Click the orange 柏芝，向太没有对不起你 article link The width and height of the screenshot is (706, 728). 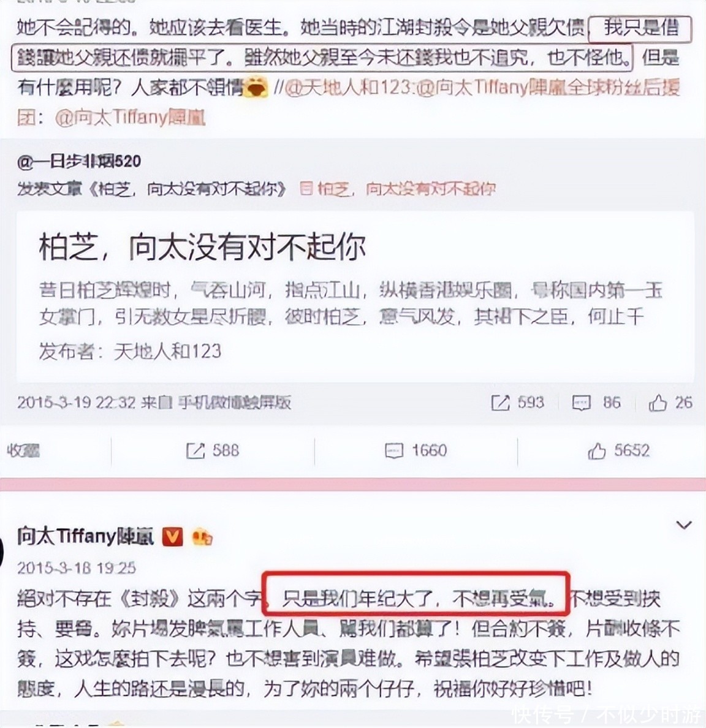click(398, 189)
